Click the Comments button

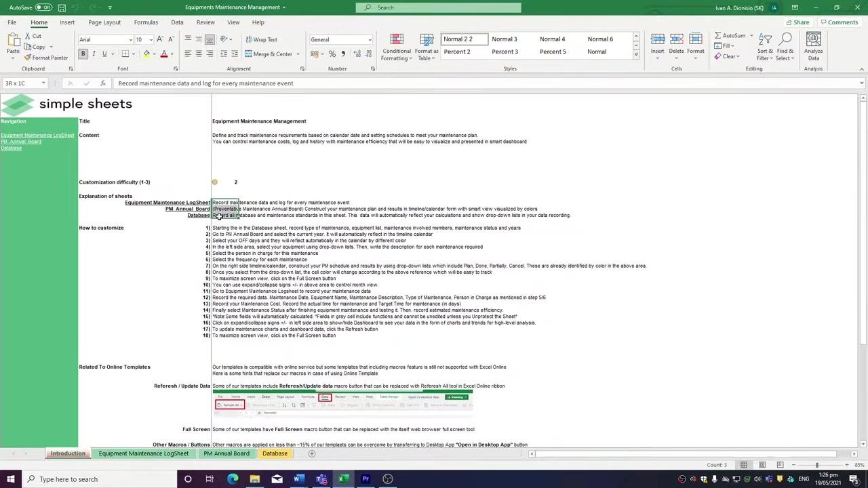click(x=840, y=22)
